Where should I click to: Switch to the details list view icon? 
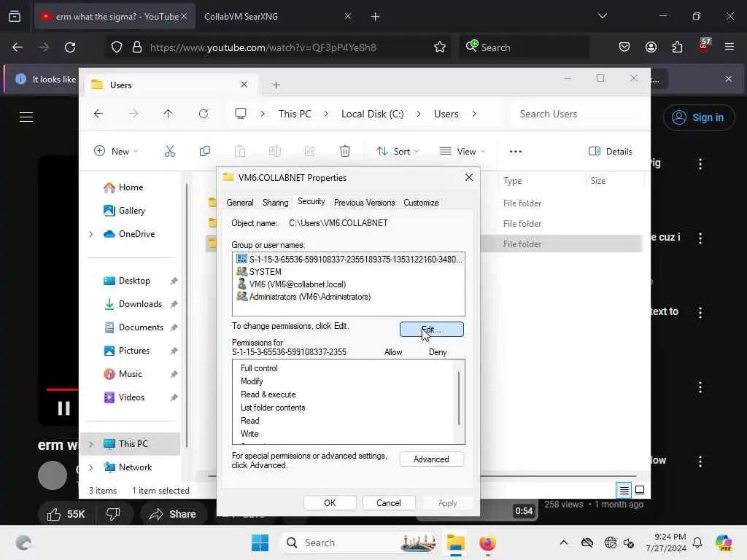click(x=624, y=489)
